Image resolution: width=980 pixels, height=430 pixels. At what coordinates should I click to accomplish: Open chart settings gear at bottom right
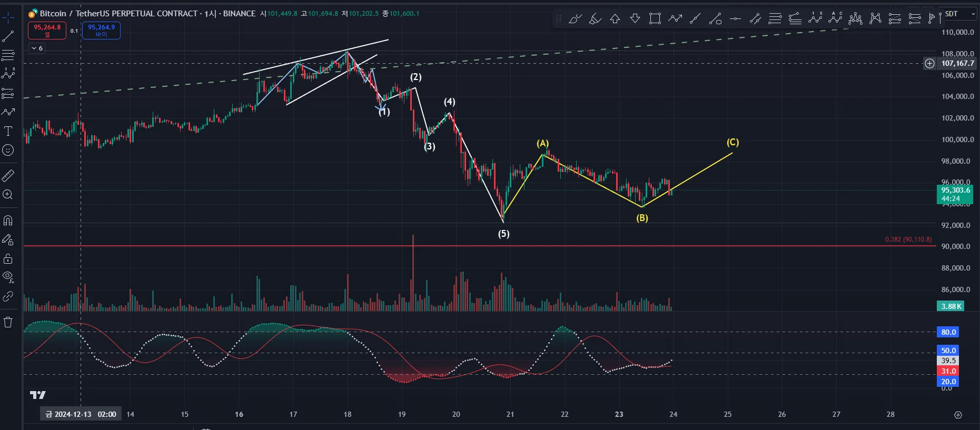point(958,415)
